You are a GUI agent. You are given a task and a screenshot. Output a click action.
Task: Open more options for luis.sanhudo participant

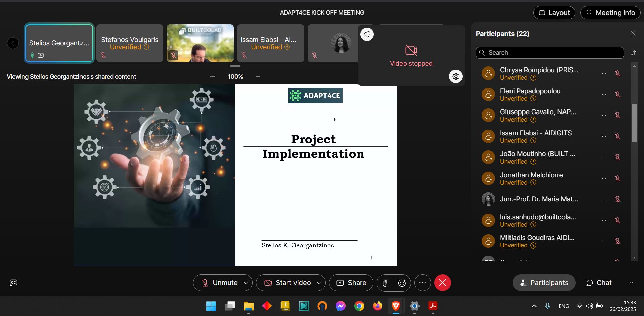pos(604,220)
